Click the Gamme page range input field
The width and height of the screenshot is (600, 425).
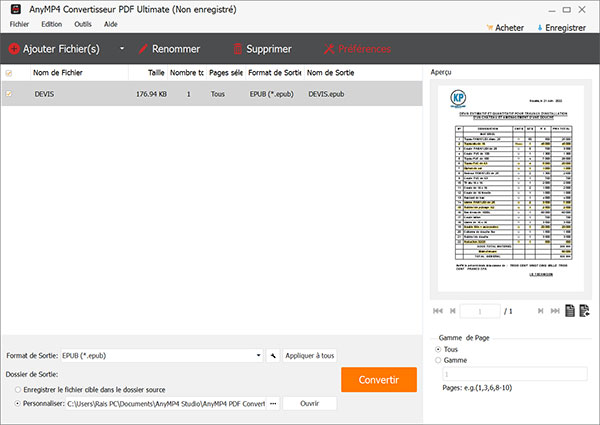click(x=515, y=374)
